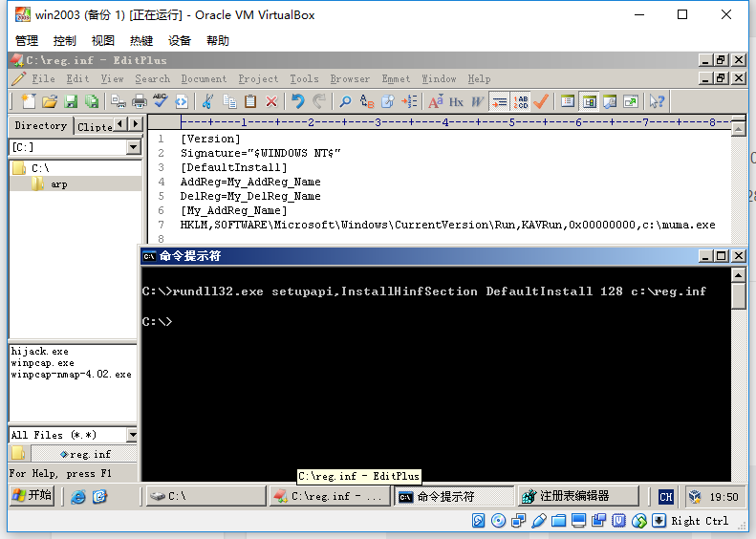Switch to 注册表编辑器 taskbar button
The height and width of the screenshot is (539, 756).
[578, 496]
